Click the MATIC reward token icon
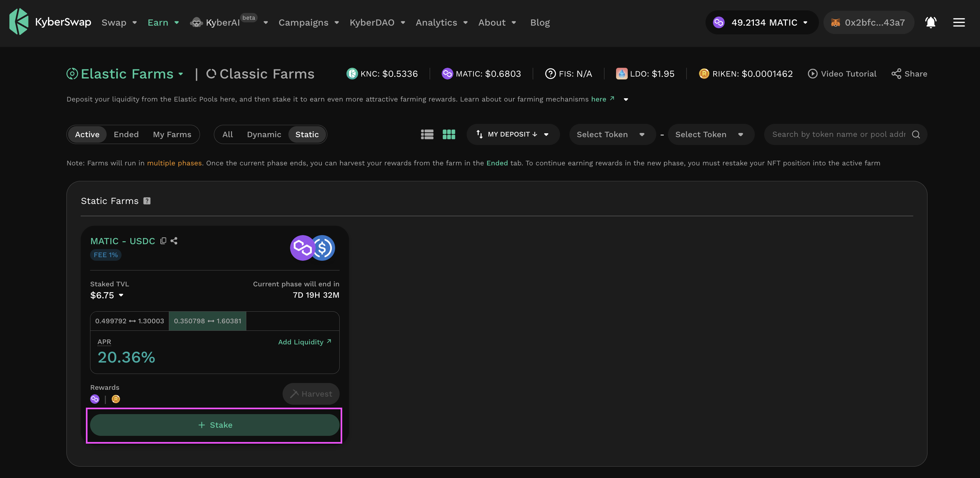This screenshot has height=478, width=980. tap(95, 399)
